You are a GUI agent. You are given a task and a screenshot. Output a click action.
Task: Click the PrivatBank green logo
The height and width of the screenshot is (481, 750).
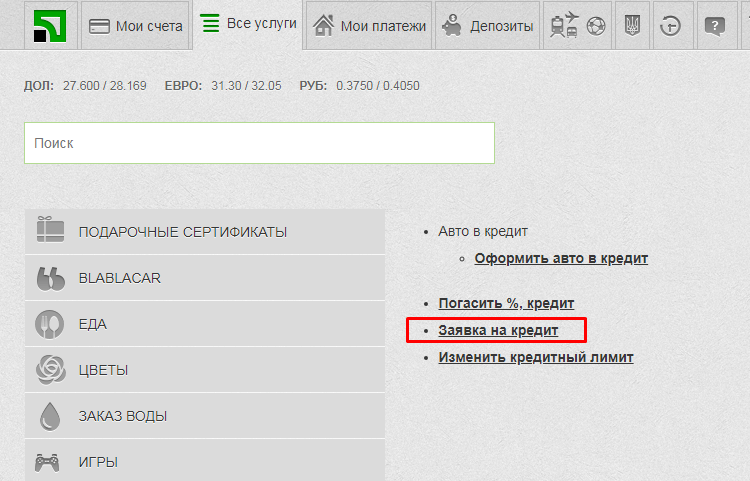coord(50,26)
